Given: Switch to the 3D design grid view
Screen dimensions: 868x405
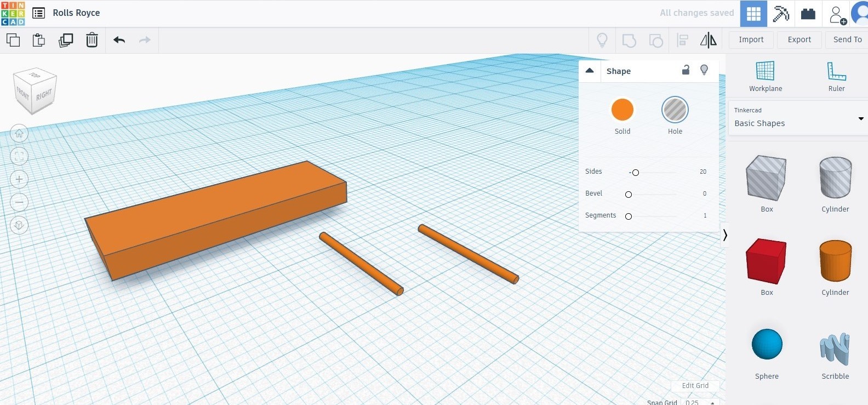Looking at the screenshot, I should coord(753,14).
